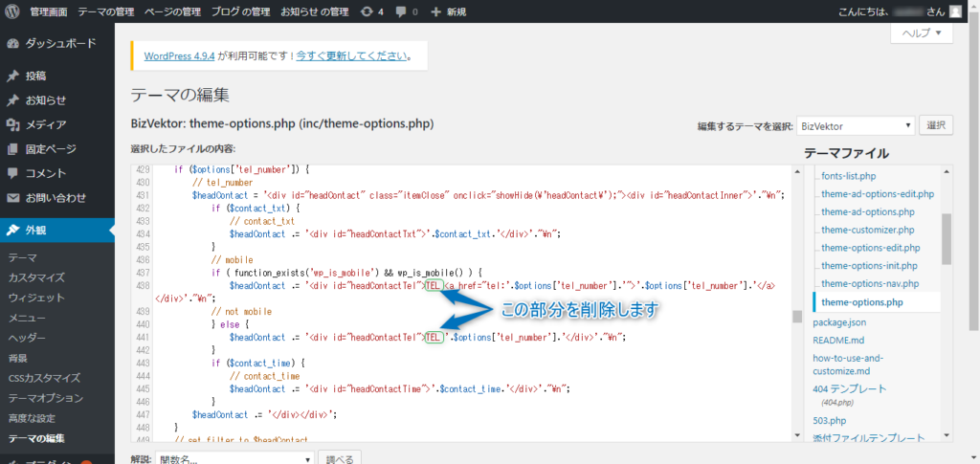
Task: Open the カスタマイズ submenu item
Action: tap(36, 277)
